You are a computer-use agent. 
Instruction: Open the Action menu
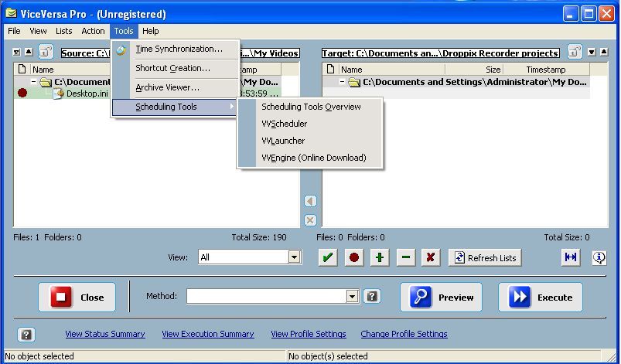point(93,31)
